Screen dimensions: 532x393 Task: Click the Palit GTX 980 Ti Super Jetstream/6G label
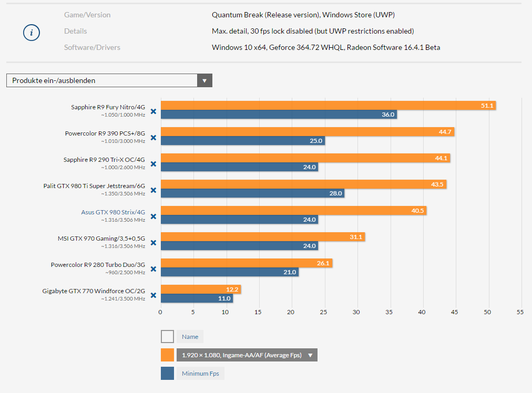pyautogui.click(x=94, y=186)
